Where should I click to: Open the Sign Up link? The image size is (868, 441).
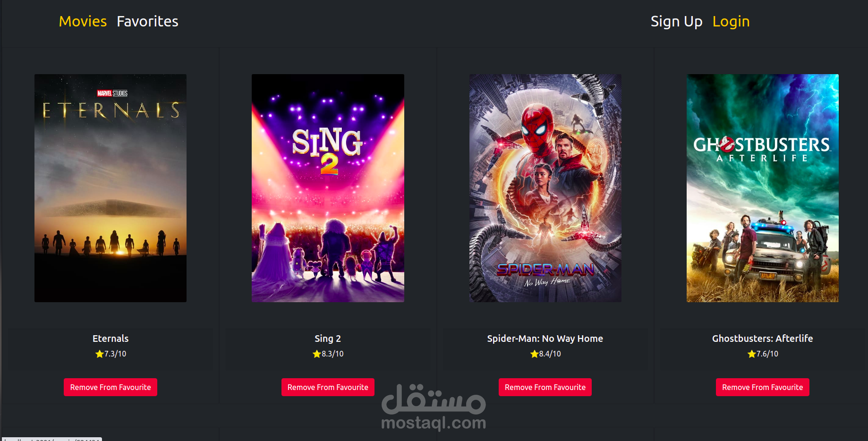(x=676, y=21)
